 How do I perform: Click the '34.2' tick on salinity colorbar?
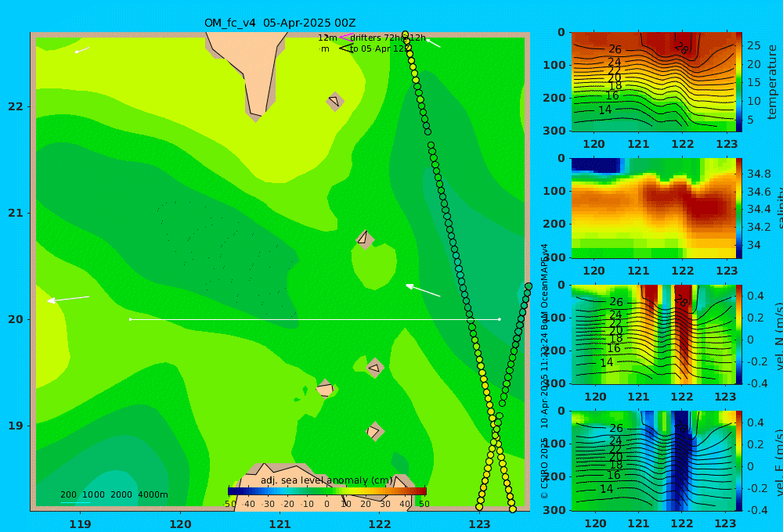tap(759, 227)
